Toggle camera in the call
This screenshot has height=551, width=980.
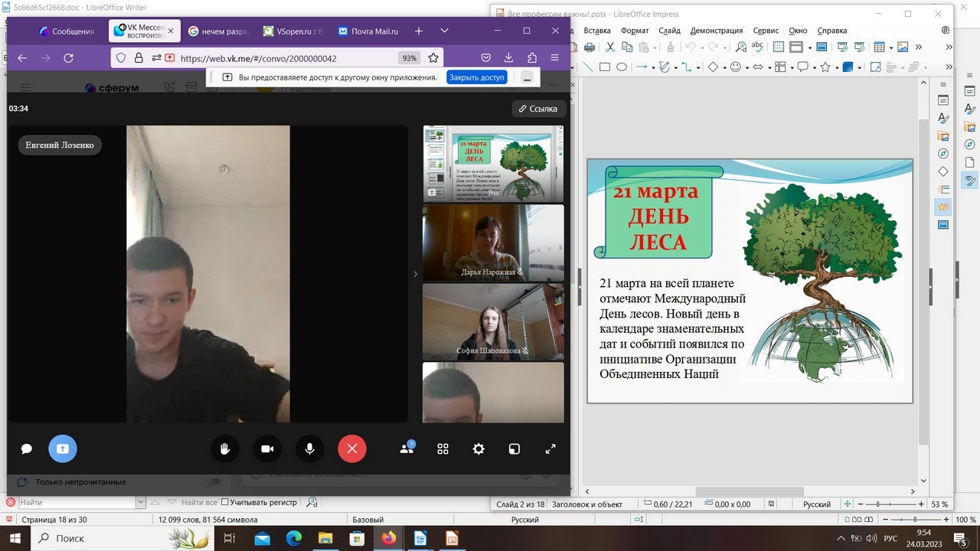point(267,449)
